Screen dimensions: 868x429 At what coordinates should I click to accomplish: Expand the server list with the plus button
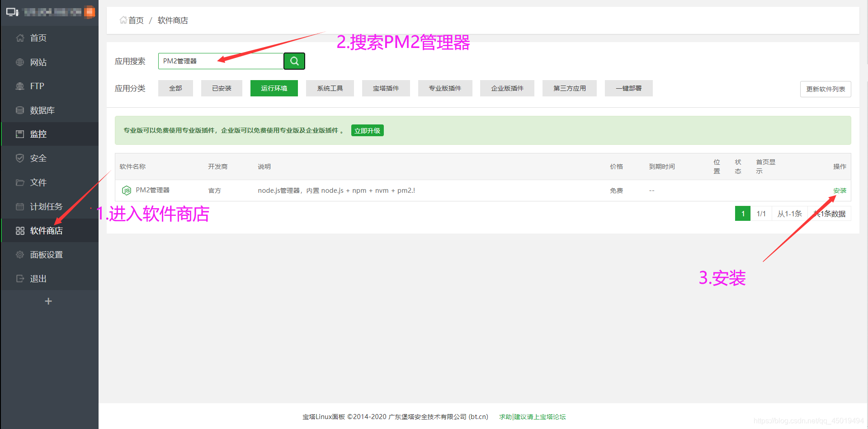[x=48, y=300]
